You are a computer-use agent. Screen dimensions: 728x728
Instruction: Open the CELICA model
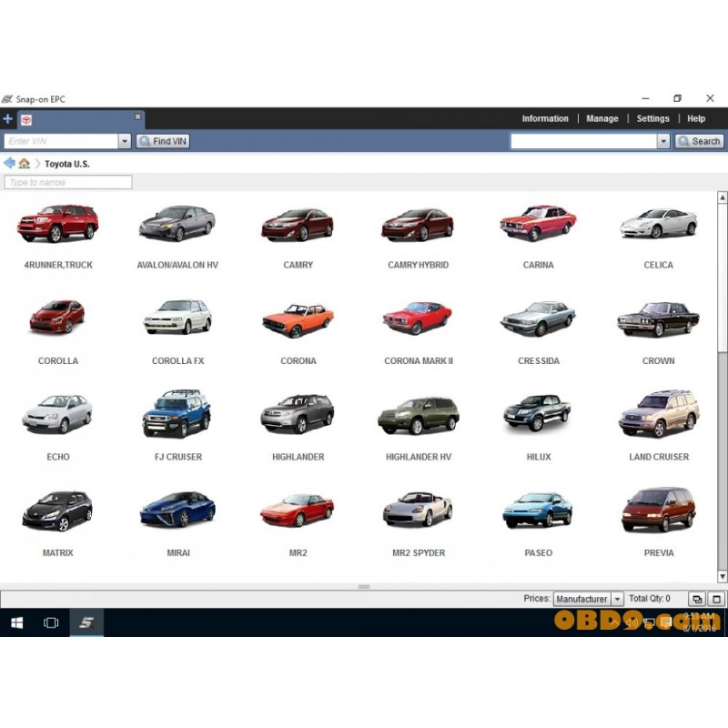coord(658,237)
